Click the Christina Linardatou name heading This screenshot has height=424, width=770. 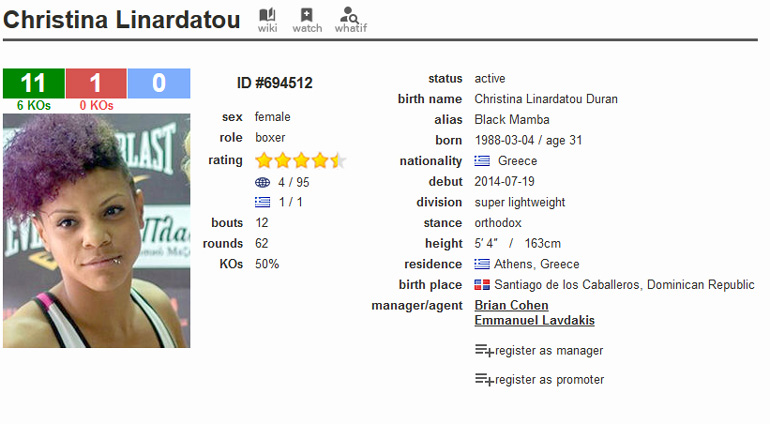pyautogui.click(x=123, y=19)
